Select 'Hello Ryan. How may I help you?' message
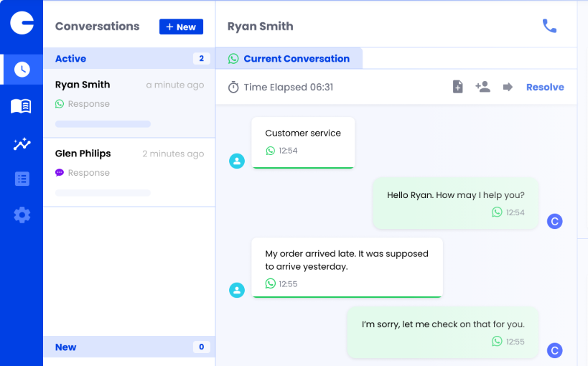588x366 pixels. 456,203
